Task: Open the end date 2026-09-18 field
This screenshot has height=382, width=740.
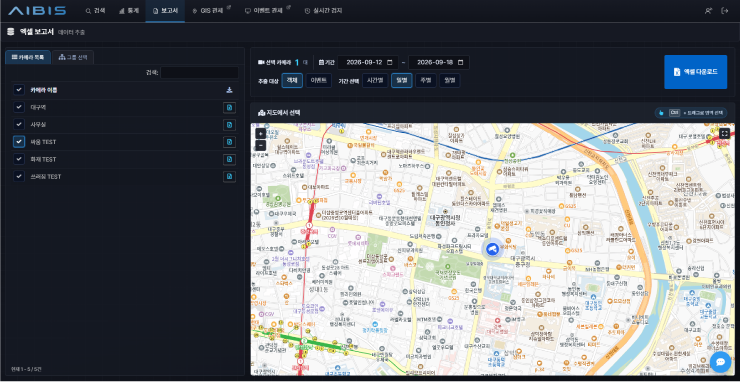Action: tap(439, 62)
